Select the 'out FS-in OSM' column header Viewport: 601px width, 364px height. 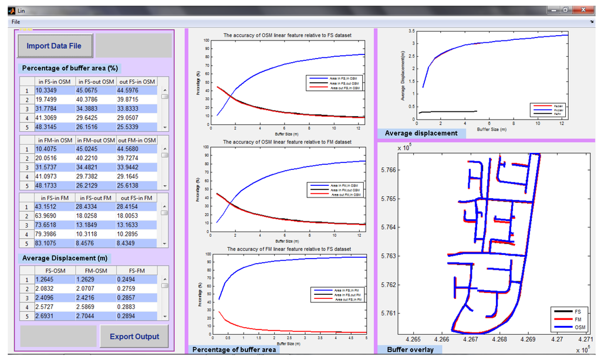pos(137,81)
